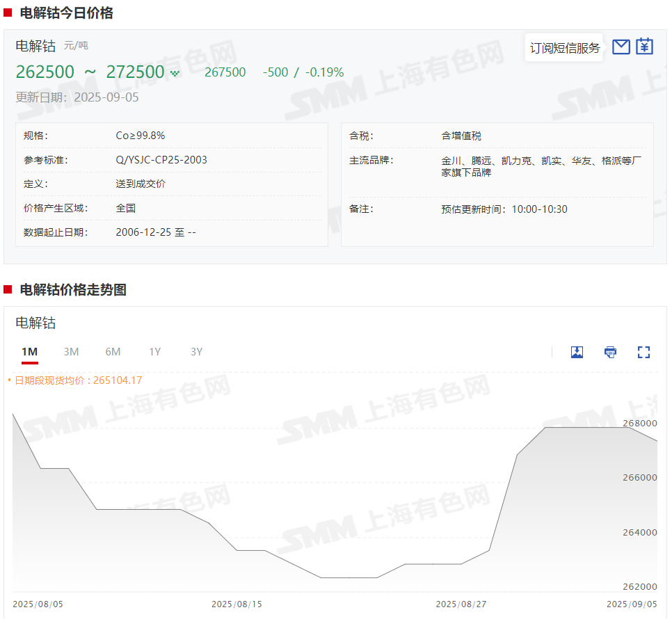Click the green down-trend icon beside 272500

175,73
